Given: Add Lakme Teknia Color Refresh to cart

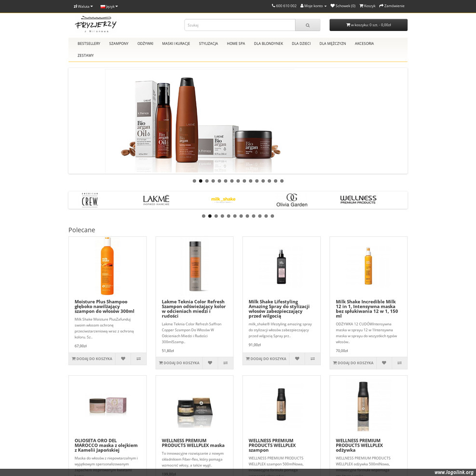Looking at the screenshot, I should click(179, 363).
